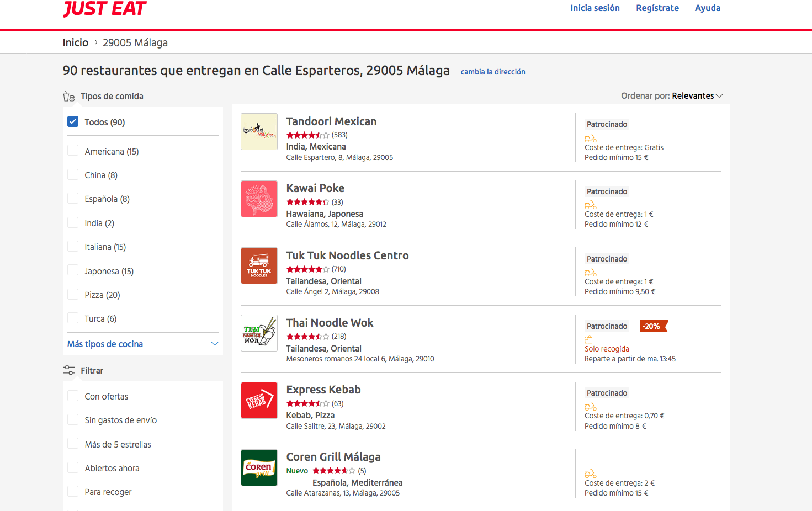Click the -20% discount badge on Thai Noodle Wok

pyautogui.click(x=654, y=326)
